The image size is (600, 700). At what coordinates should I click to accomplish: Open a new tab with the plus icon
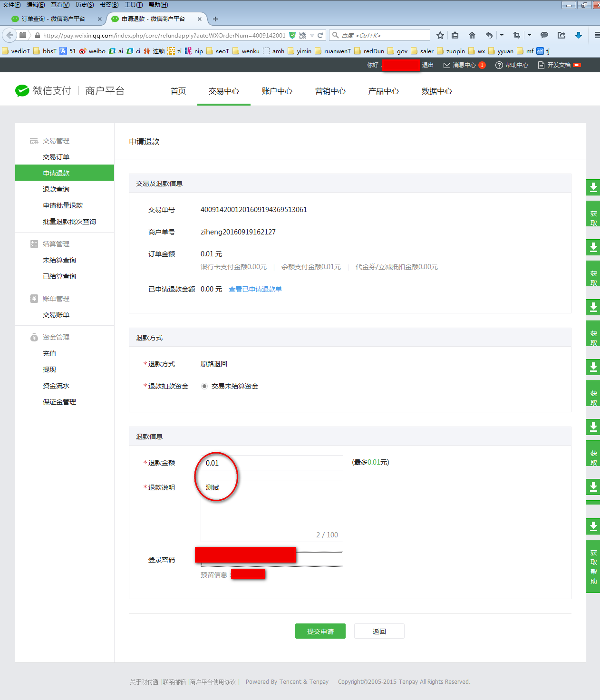point(215,19)
